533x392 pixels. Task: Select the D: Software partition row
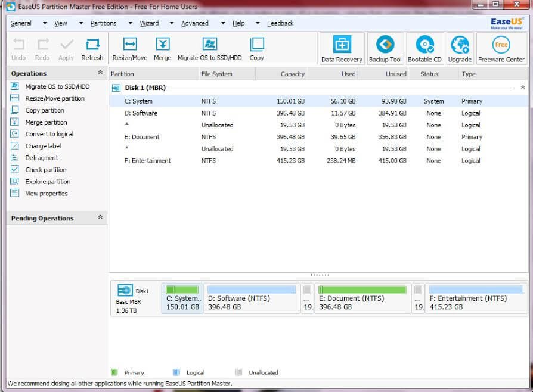pyautogui.click(x=318, y=113)
